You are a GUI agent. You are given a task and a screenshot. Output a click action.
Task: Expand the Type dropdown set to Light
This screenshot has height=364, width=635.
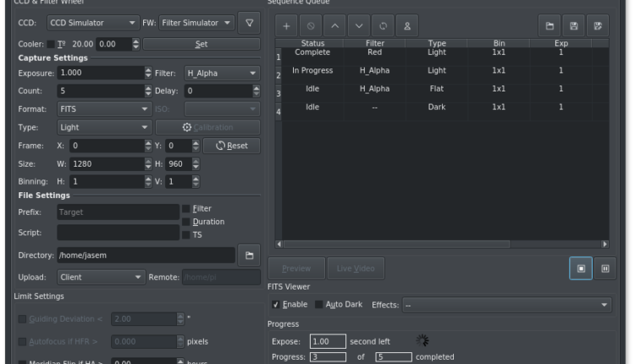click(104, 127)
